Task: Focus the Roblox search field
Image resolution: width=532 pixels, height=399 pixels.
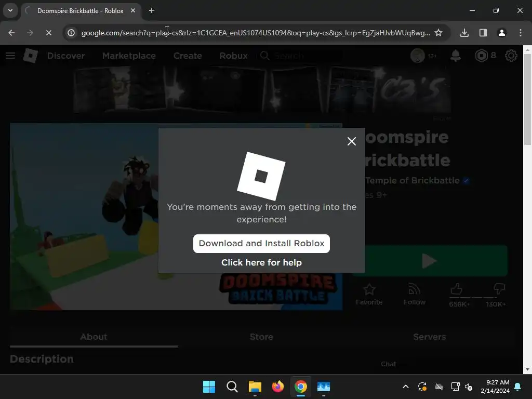Action: pos(301,56)
